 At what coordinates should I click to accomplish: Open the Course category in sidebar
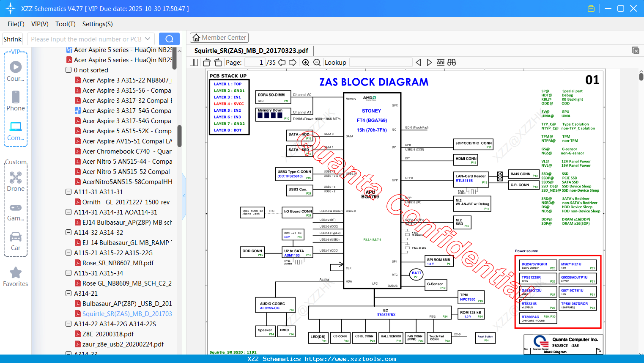click(16, 71)
